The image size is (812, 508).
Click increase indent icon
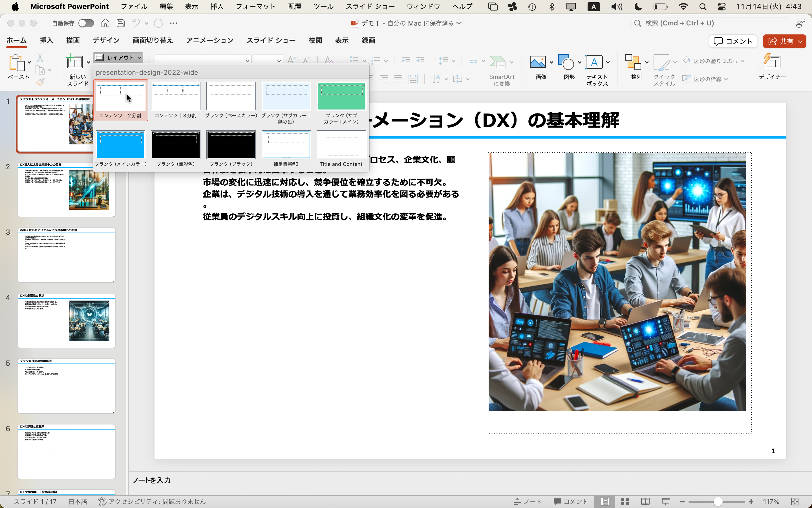coord(420,61)
